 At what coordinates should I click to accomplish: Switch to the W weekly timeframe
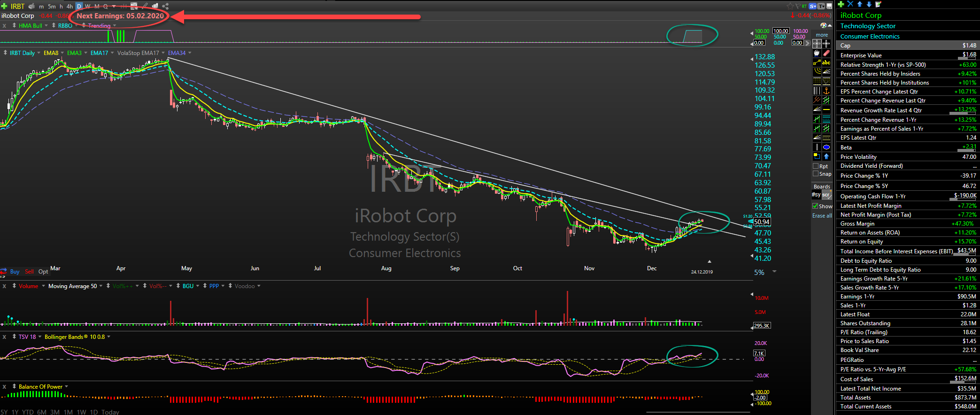(x=87, y=6)
